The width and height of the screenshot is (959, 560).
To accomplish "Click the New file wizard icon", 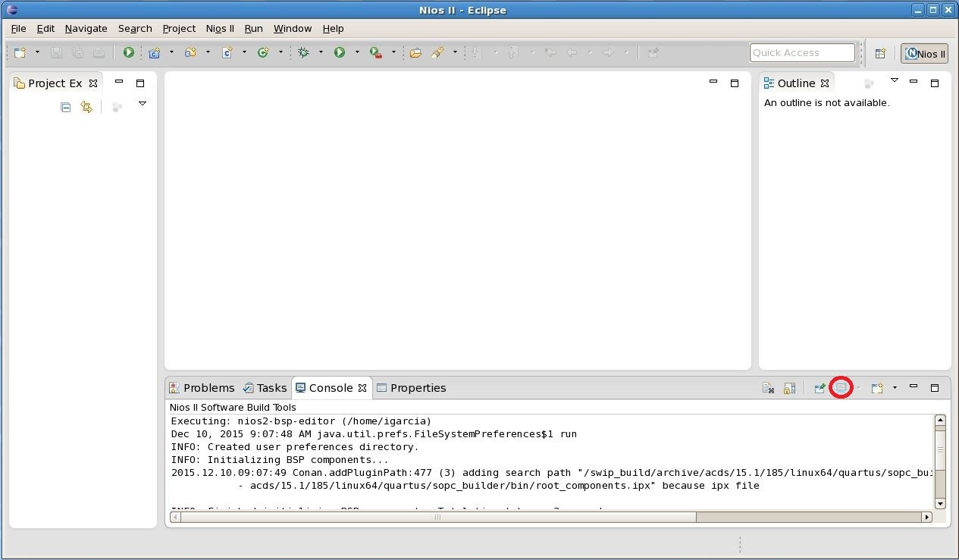I will click(x=20, y=52).
